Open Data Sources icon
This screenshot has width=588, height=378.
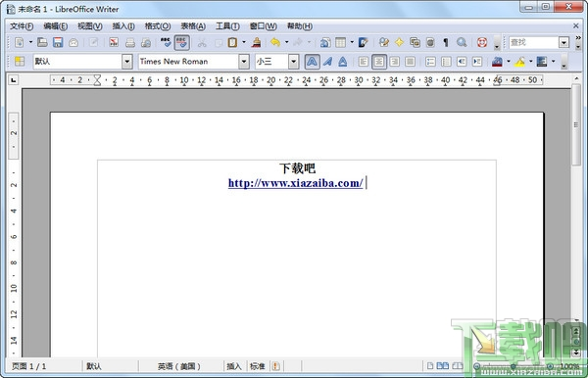(x=430, y=42)
